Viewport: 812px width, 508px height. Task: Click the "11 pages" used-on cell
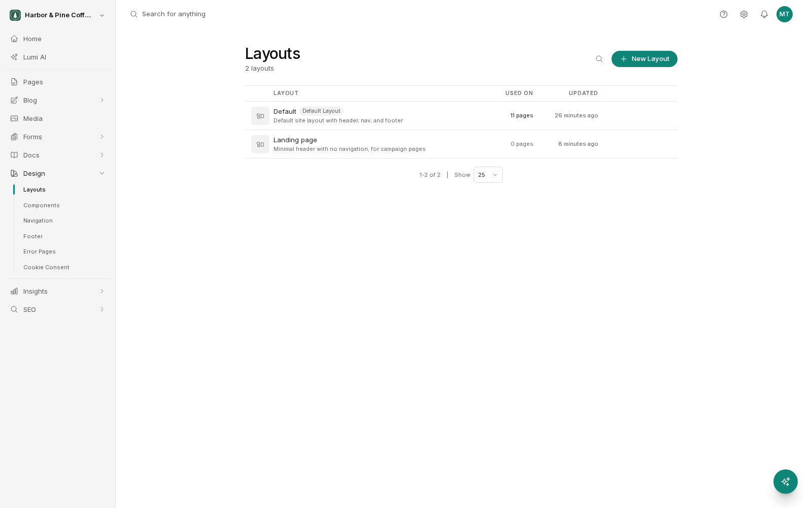[522, 115]
